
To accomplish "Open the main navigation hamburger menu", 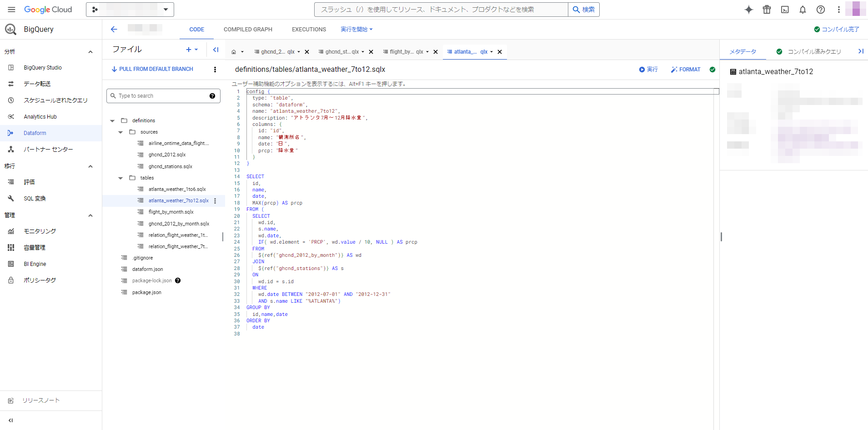I will (x=11, y=10).
